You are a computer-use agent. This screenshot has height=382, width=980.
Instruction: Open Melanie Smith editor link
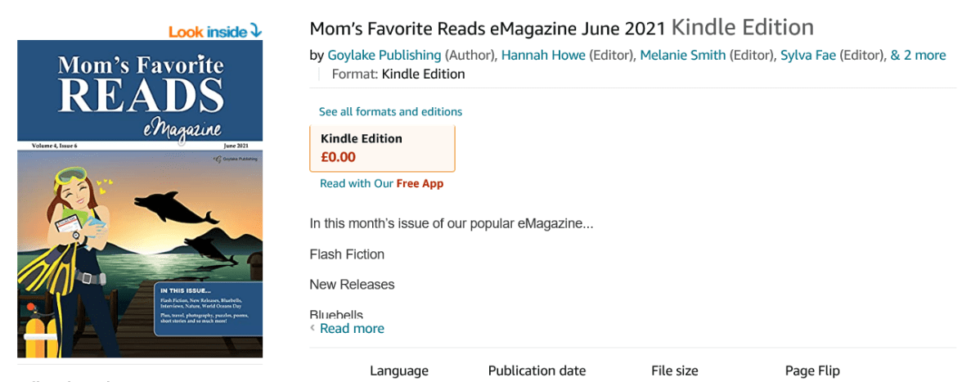(x=682, y=56)
